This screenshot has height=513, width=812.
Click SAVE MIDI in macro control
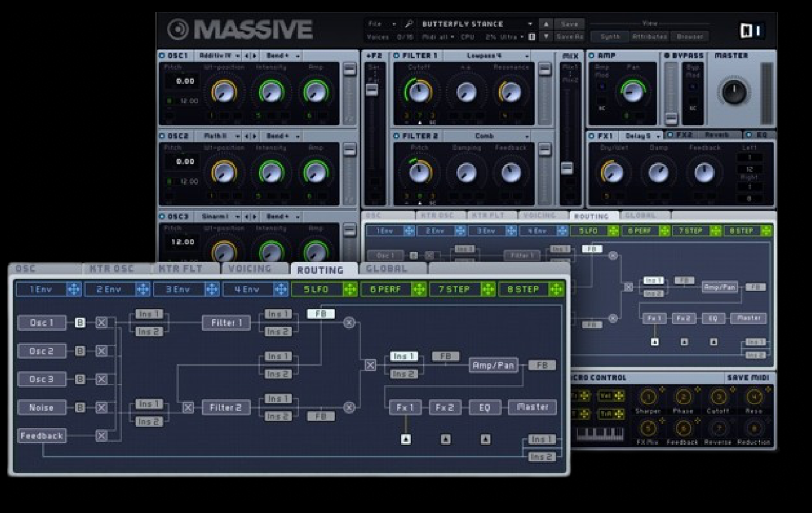pyautogui.click(x=748, y=378)
